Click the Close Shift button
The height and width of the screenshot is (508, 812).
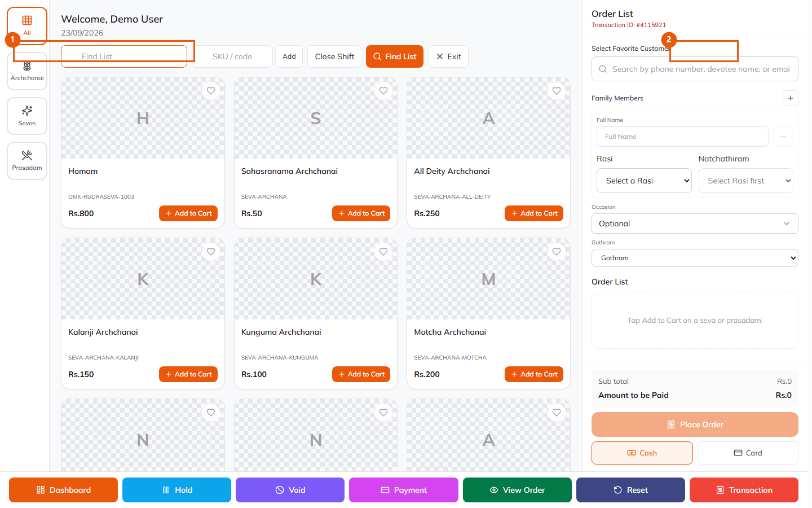[334, 56]
